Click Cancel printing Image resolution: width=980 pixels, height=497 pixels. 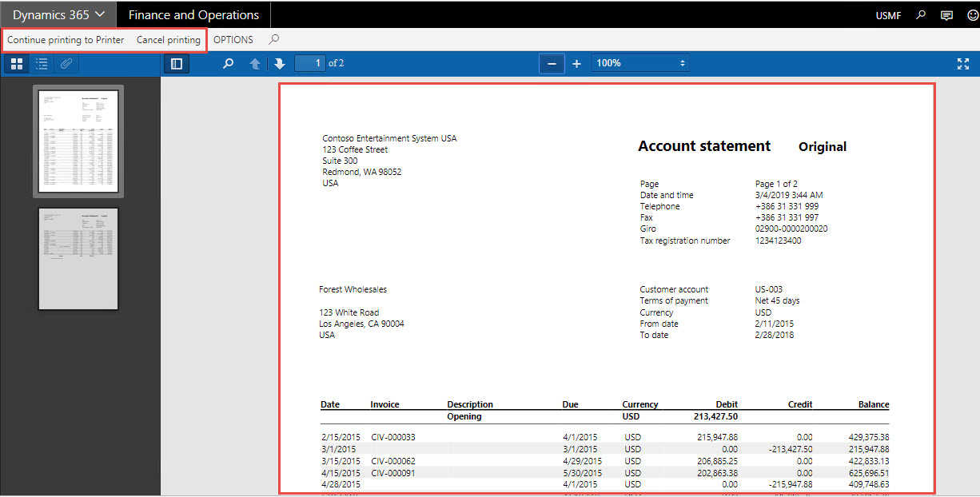(x=169, y=40)
